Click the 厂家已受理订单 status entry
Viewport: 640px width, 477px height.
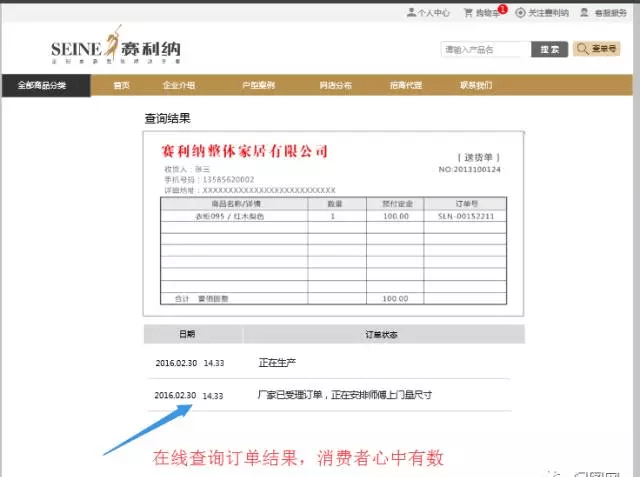[344, 395]
